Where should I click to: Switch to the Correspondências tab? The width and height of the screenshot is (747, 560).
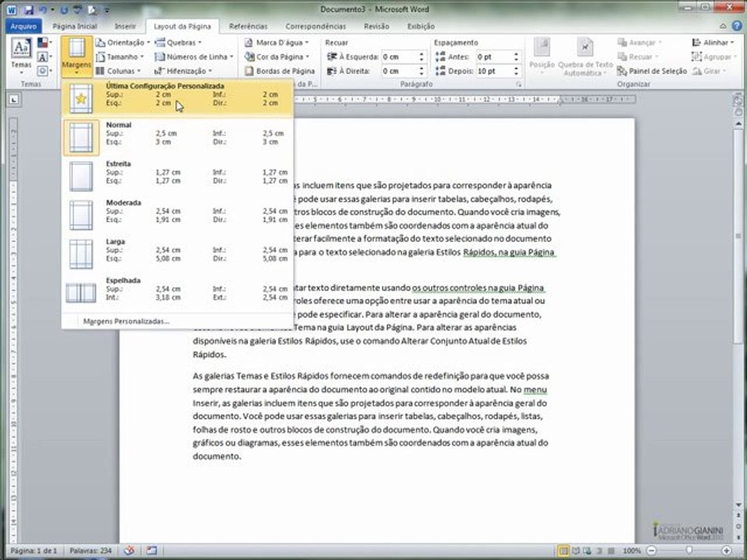(315, 26)
